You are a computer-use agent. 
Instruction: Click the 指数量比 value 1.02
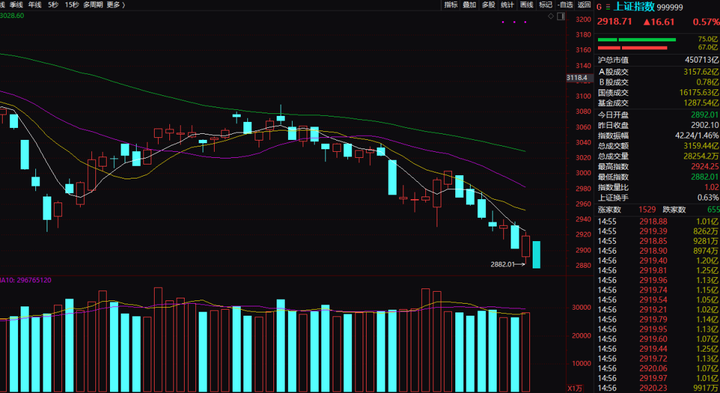pos(711,187)
